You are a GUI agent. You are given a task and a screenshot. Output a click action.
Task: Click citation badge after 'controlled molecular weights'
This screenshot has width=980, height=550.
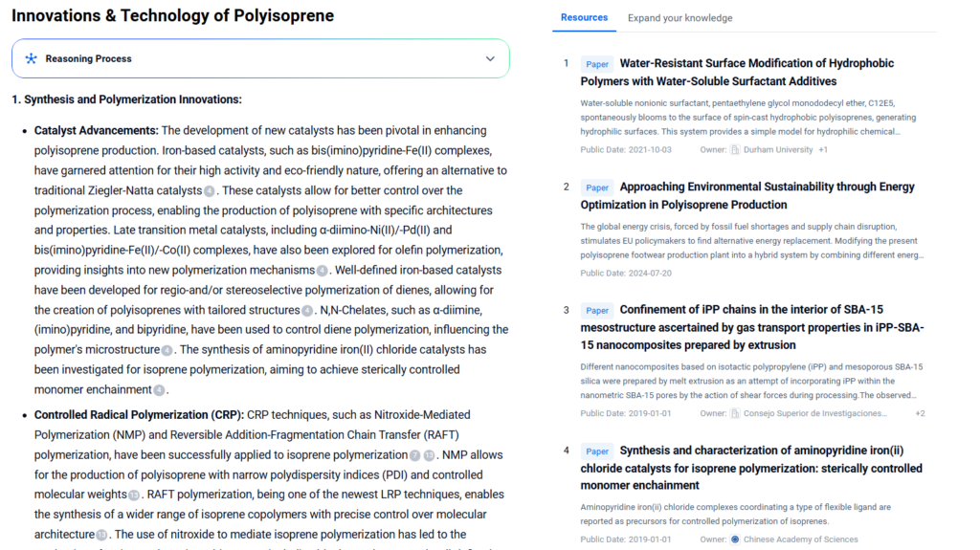point(133,495)
